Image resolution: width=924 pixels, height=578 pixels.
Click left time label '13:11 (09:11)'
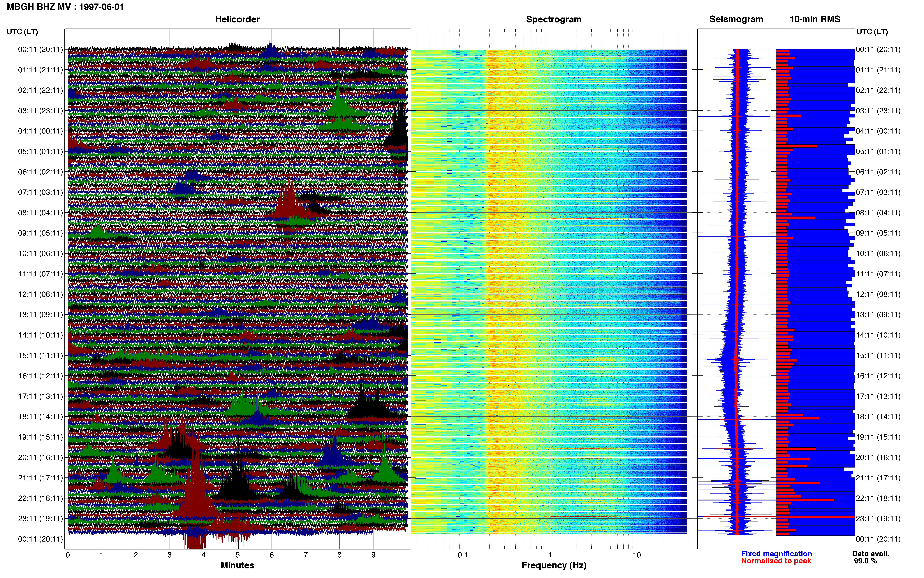point(41,314)
